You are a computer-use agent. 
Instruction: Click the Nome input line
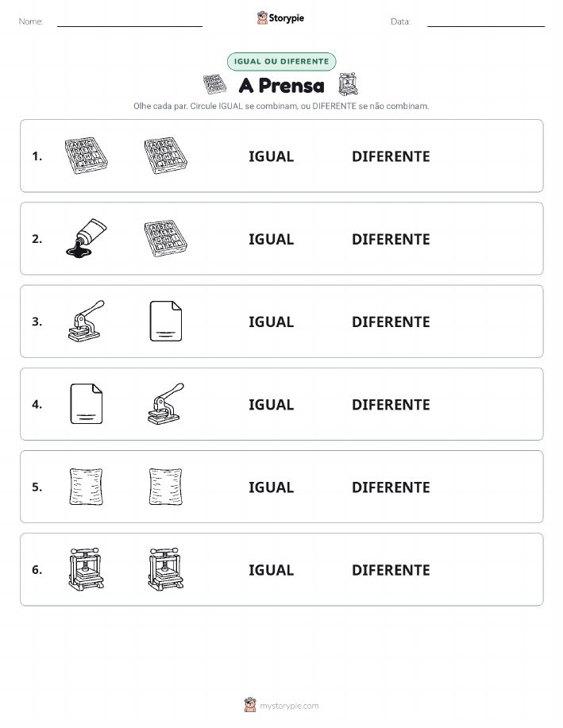coord(129,23)
